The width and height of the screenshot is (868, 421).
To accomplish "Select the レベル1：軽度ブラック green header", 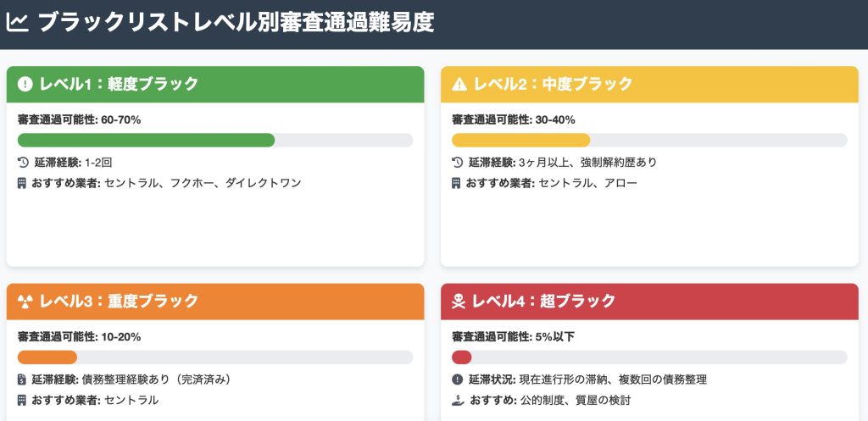I will coord(215,84).
